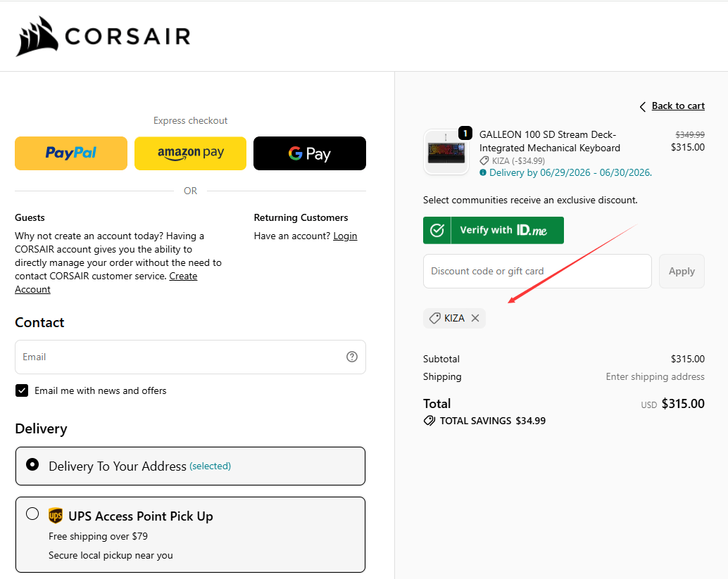
Task: Verify with ID.me for community discount
Action: [x=493, y=230]
